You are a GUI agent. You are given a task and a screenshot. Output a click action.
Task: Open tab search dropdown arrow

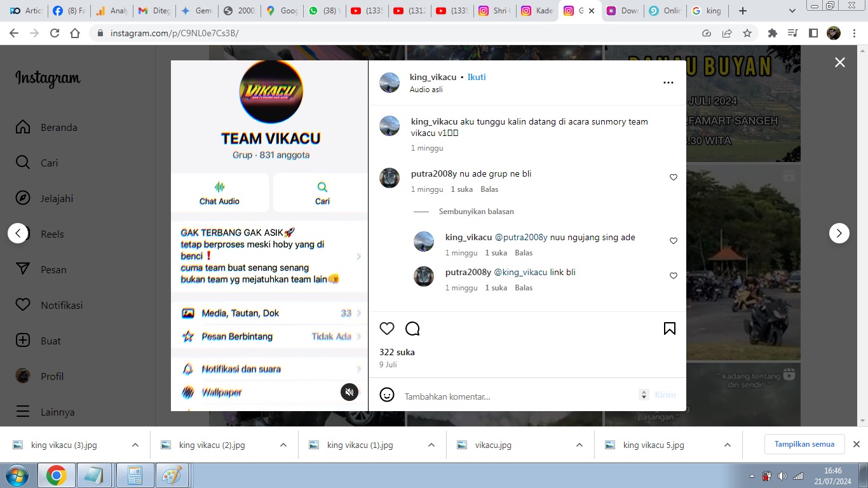point(792,11)
